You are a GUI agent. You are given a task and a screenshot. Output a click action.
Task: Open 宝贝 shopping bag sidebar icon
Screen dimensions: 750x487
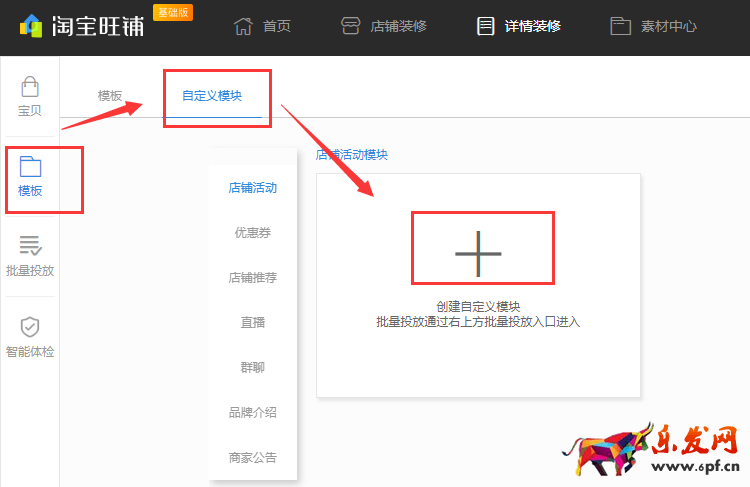[x=30, y=86]
